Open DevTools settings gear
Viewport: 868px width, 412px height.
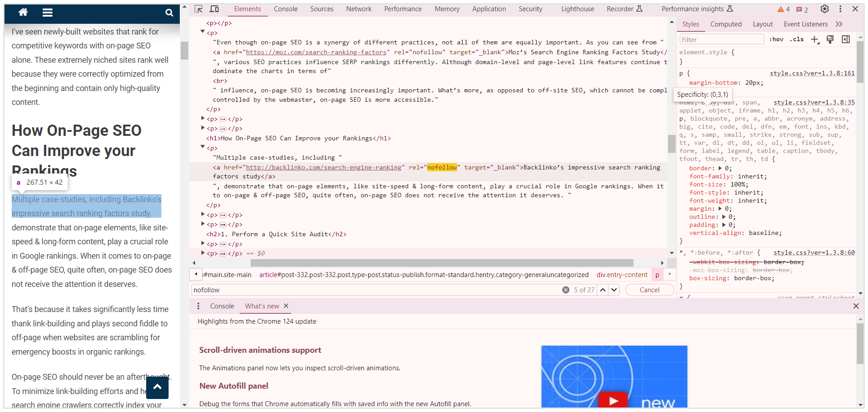tap(825, 9)
